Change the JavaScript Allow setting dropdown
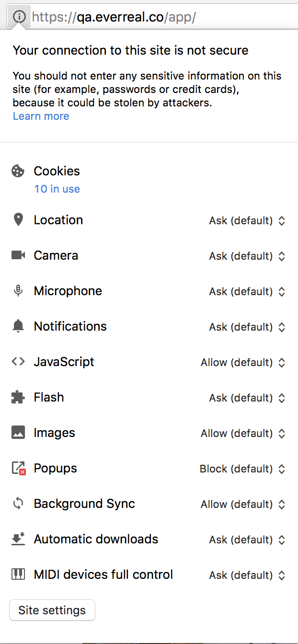Screen dimensions: 298x644 (x=243, y=362)
